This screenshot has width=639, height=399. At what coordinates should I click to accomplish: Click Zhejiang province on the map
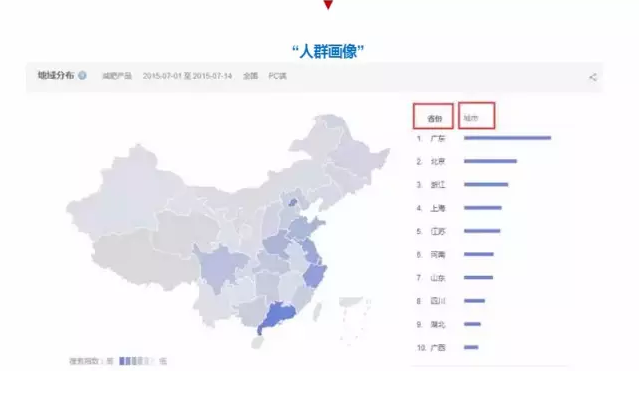[x=315, y=275]
